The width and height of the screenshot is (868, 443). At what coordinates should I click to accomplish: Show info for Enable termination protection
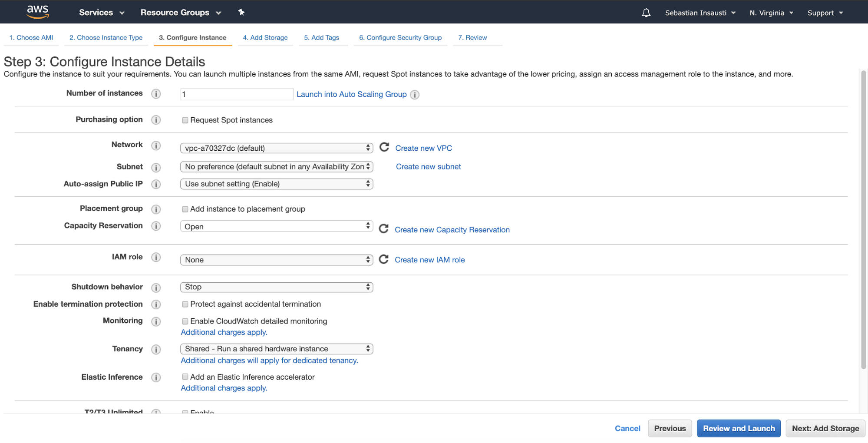click(x=156, y=304)
